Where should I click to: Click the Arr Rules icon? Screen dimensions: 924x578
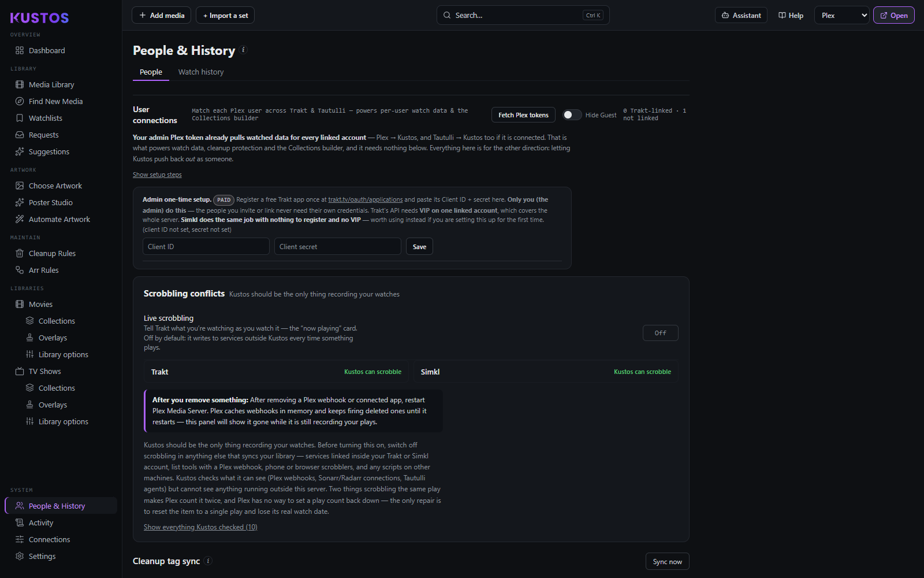pyautogui.click(x=20, y=270)
